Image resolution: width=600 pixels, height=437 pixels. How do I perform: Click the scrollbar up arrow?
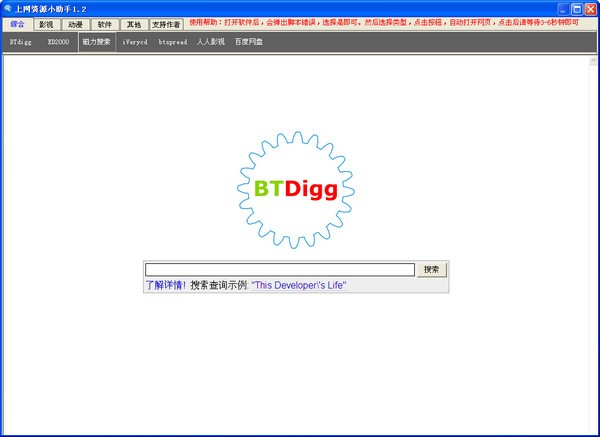[x=593, y=61]
